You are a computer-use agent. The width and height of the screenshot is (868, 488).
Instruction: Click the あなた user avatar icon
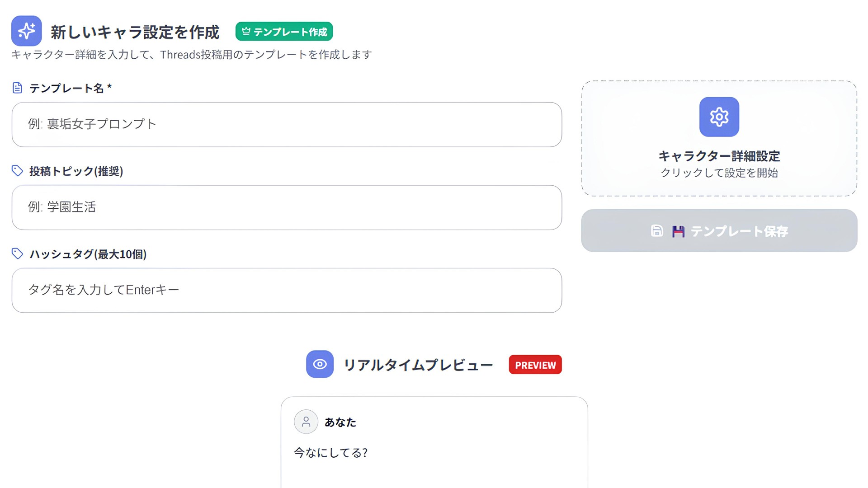[306, 422]
